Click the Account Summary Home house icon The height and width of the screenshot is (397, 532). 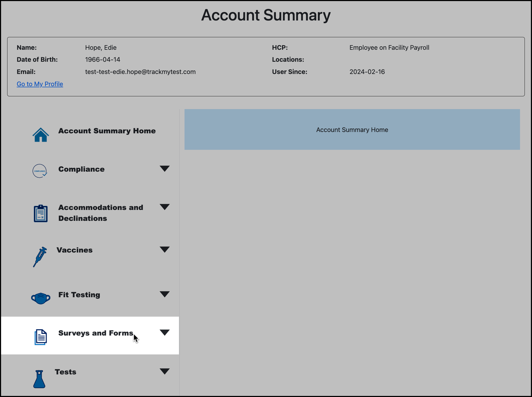40,135
